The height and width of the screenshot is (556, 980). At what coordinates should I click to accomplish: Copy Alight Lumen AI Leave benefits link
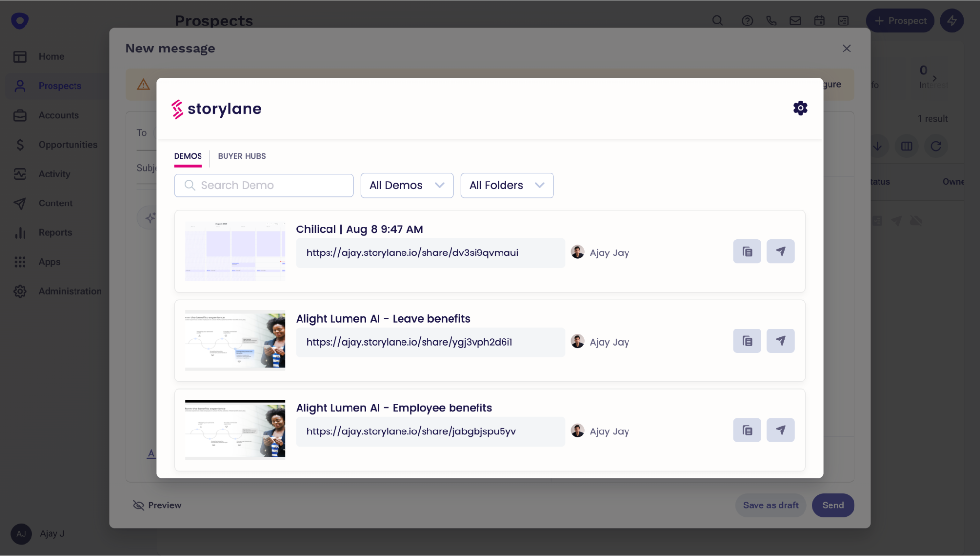747,341
